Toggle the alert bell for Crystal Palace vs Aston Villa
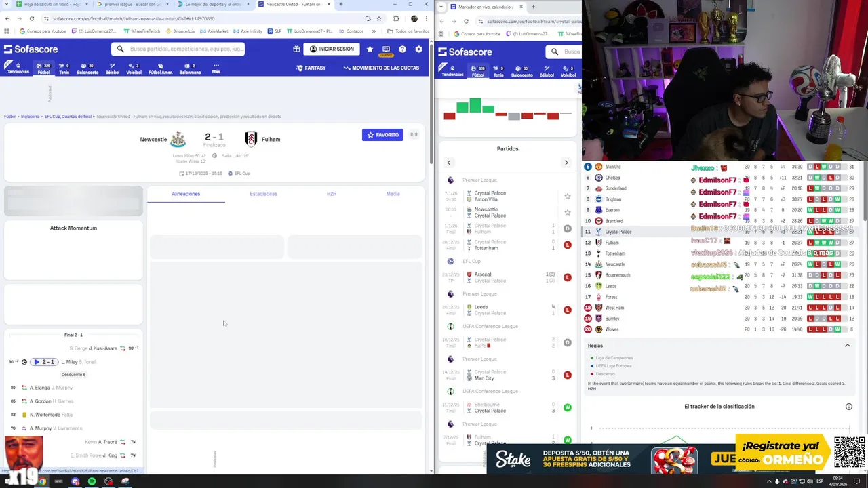Screen dimensions: 868x488 568,197
